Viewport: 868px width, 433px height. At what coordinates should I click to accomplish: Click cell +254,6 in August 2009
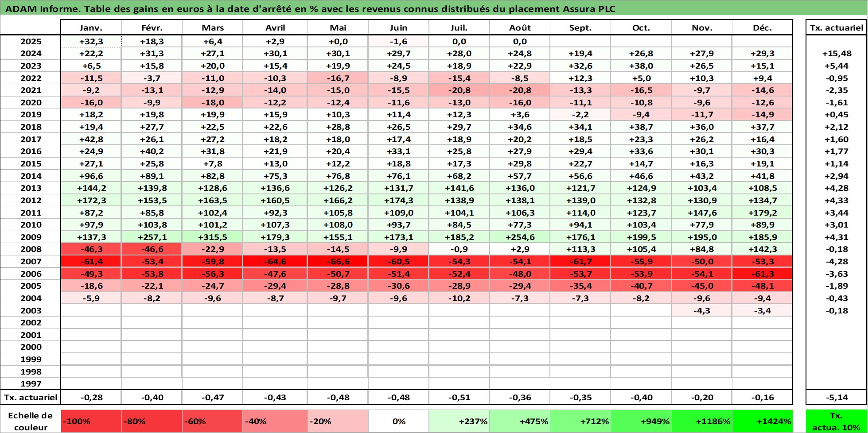520,237
